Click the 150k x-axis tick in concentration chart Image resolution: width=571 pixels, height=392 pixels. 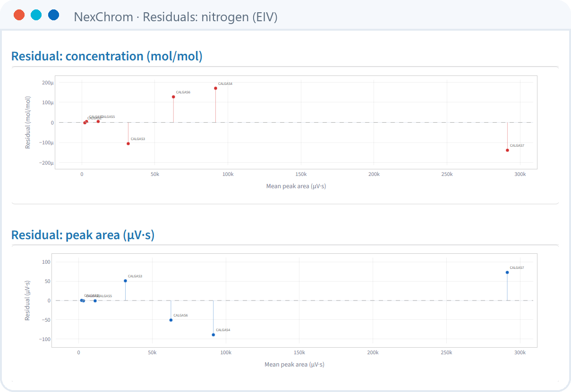coord(301,174)
